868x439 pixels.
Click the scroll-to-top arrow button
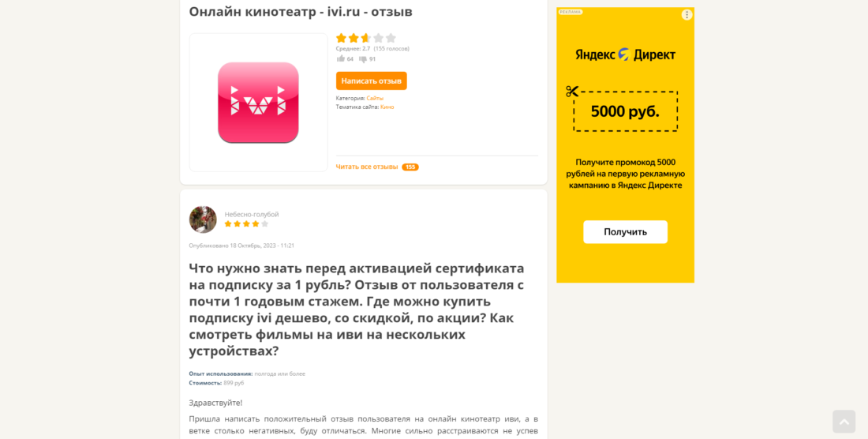(844, 422)
